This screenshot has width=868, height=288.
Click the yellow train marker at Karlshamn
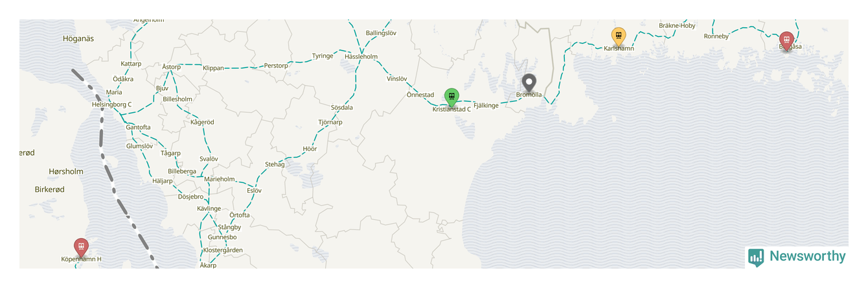click(619, 36)
